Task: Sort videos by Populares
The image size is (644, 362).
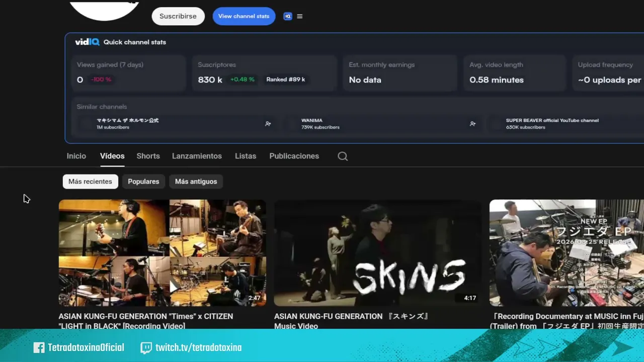Action: click(143, 182)
